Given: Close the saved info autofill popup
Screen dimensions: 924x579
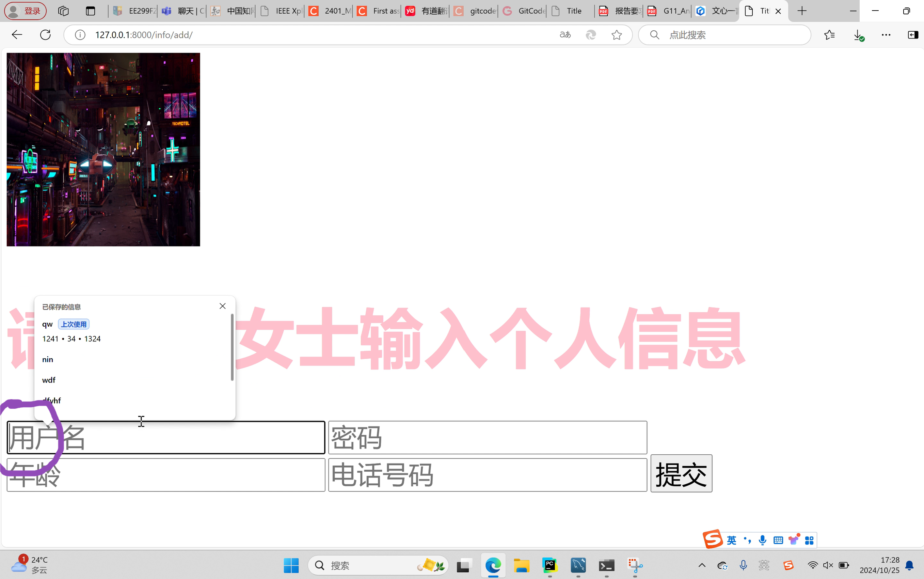Looking at the screenshot, I should 222,306.
